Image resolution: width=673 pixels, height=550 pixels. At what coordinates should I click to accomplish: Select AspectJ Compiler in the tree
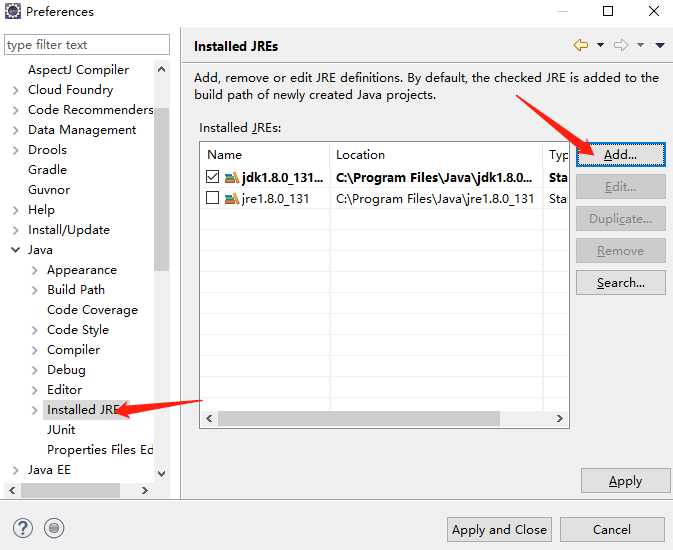tap(79, 70)
